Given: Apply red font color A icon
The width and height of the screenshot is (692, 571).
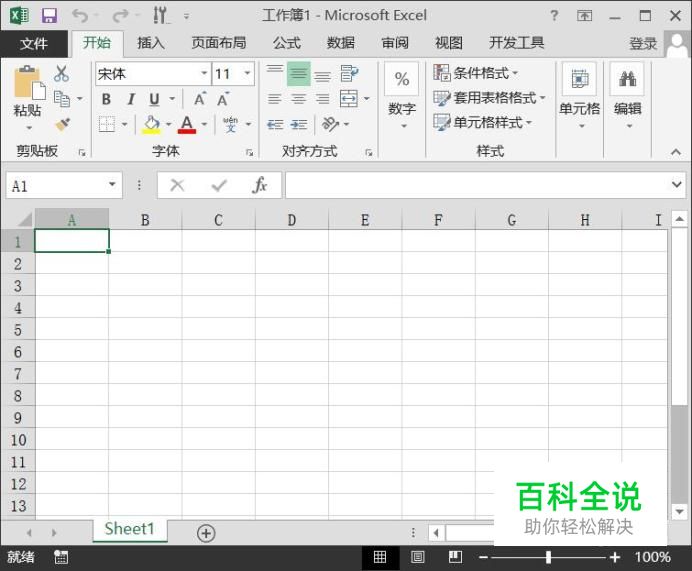Looking at the screenshot, I should click(x=187, y=124).
